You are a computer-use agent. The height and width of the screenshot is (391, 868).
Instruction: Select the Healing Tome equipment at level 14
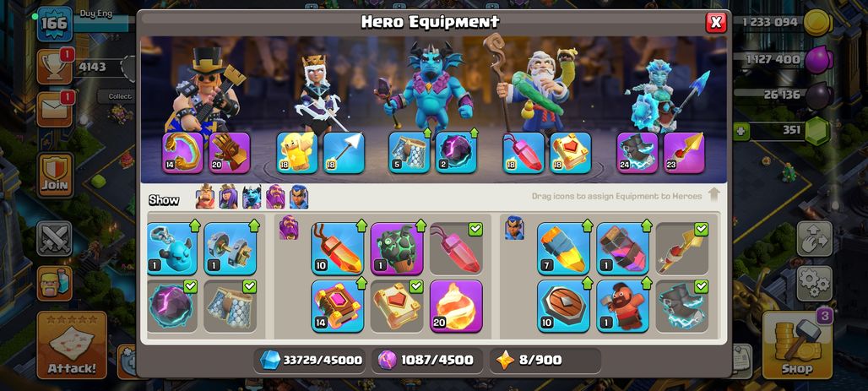coord(338,306)
